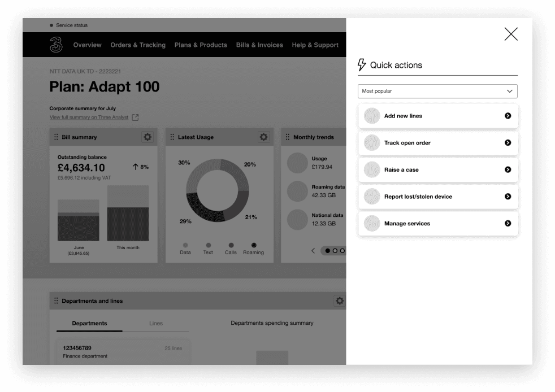Click the Text legend dot
Image resolution: width=555 pixels, height=392 pixels.
[208, 245]
